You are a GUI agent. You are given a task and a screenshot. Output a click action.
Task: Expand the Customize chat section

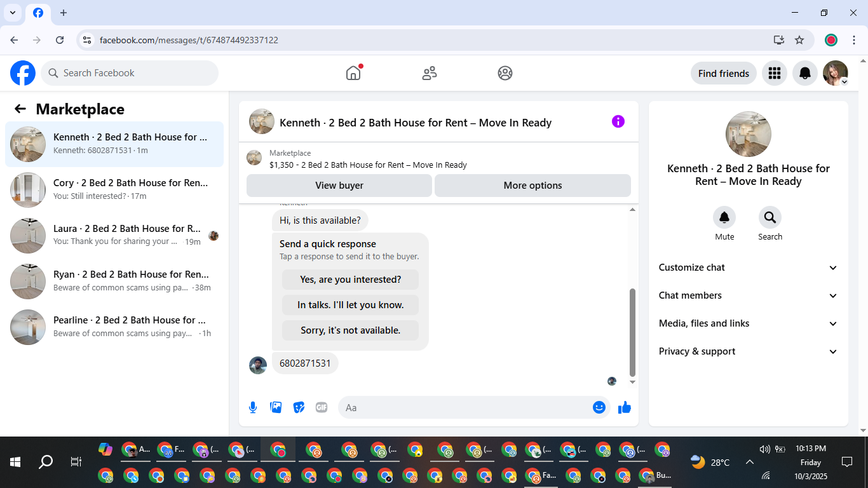(x=749, y=268)
